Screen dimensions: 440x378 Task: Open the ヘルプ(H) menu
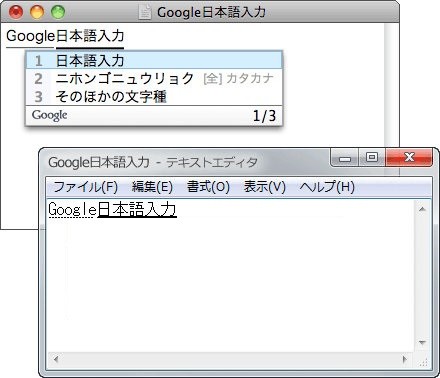coord(327,187)
